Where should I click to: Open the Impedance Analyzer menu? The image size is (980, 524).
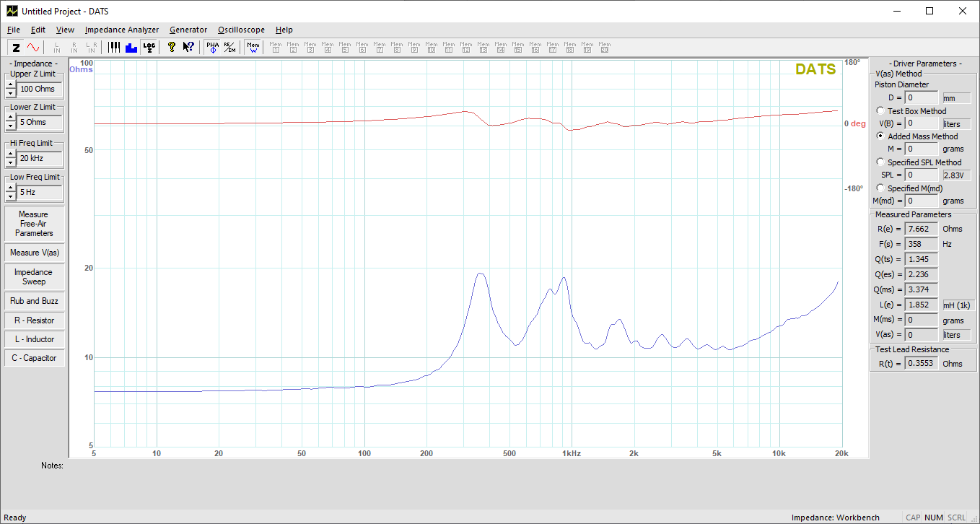pyautogui.click(x=122, y=30)
